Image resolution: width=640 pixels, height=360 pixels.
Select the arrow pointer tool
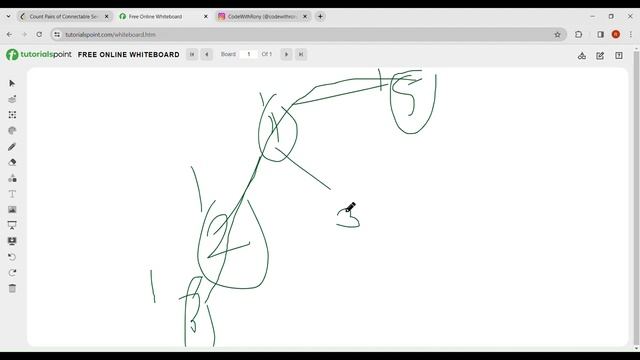click(12, 83)
